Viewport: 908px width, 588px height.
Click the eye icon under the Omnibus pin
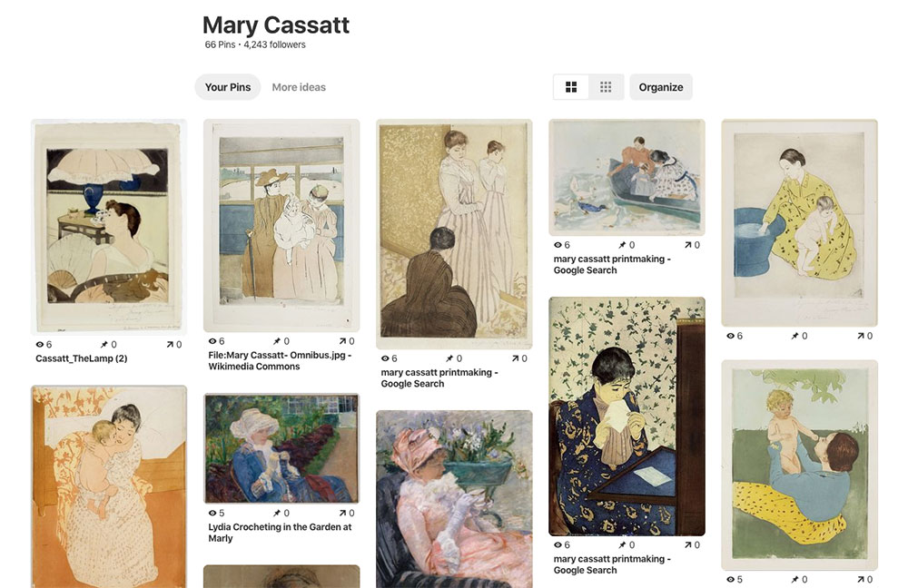pyautogui.click(x=212, y=341)
